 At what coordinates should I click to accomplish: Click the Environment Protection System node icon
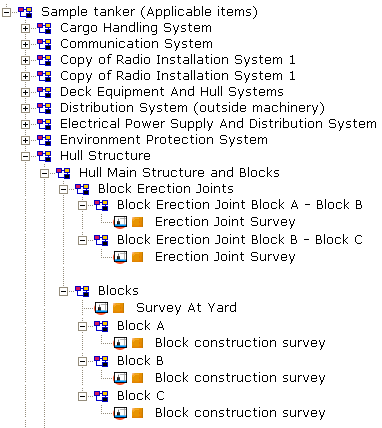[44, 140]
